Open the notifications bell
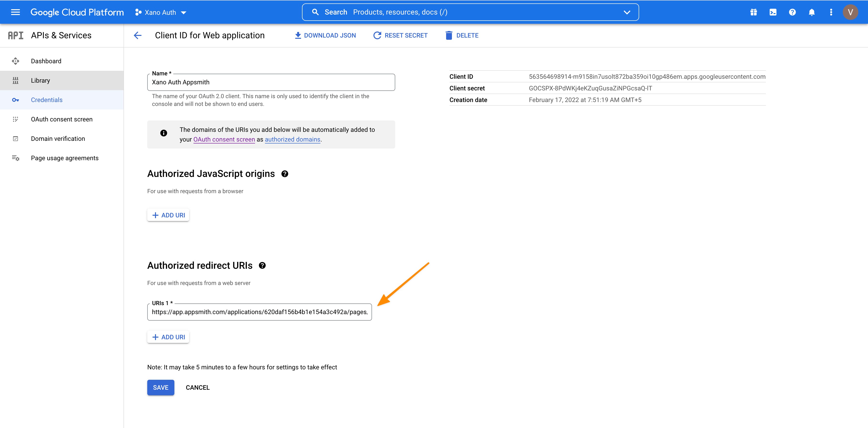The image size is (868, 428). click(812, 12)
